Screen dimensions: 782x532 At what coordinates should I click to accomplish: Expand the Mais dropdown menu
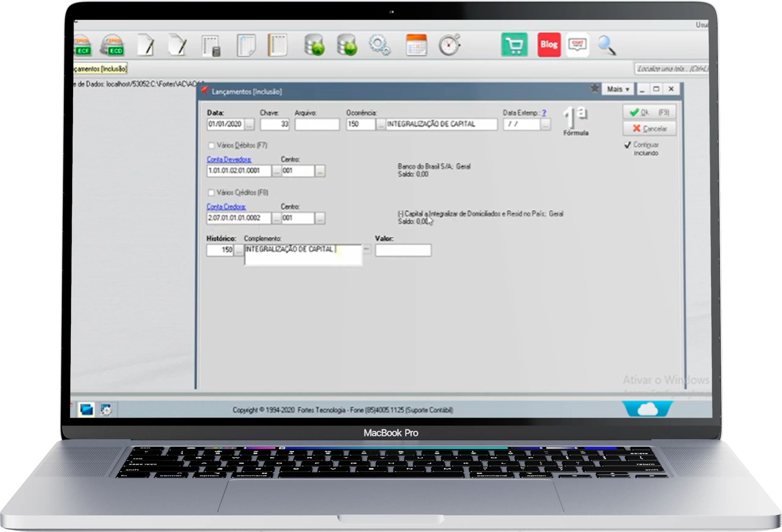[x=618, y=89]
